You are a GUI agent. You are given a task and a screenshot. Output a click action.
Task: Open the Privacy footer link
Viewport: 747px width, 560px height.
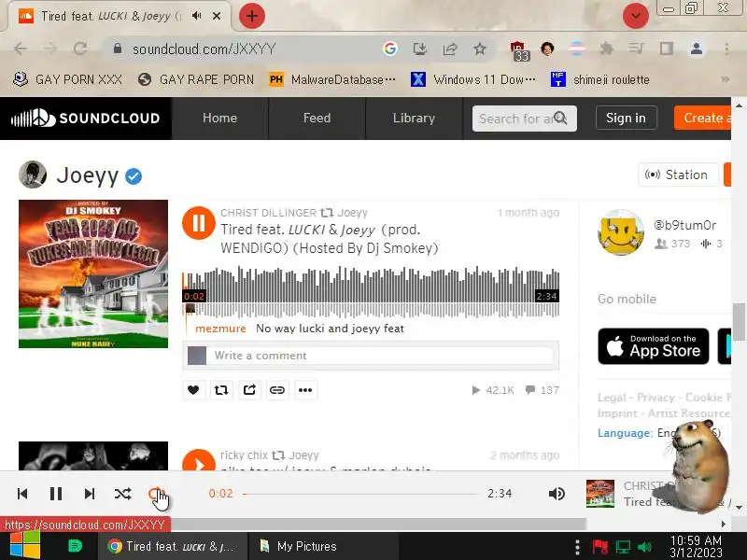(655, 398)
